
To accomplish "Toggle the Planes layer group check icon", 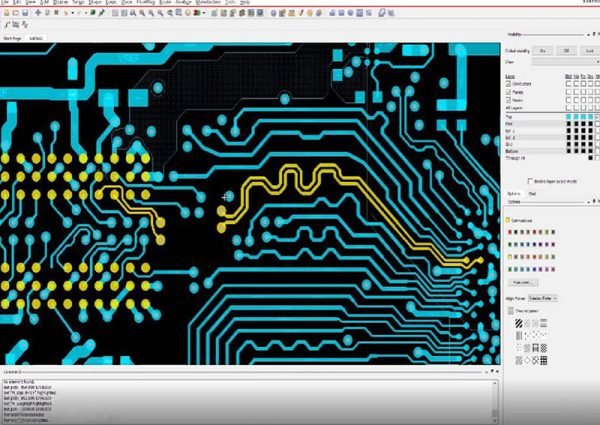I will coord(508,92).
